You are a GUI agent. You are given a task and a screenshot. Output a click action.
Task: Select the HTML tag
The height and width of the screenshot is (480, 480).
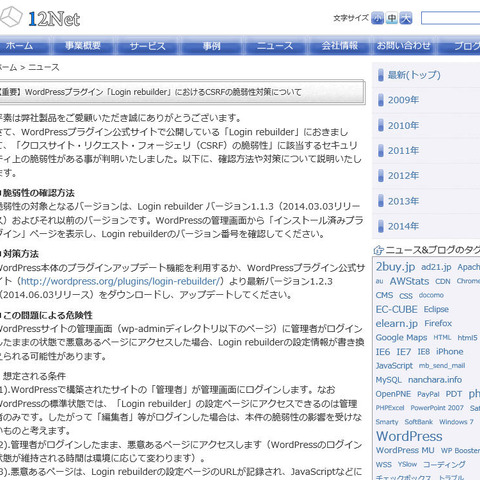click(442, 338)
